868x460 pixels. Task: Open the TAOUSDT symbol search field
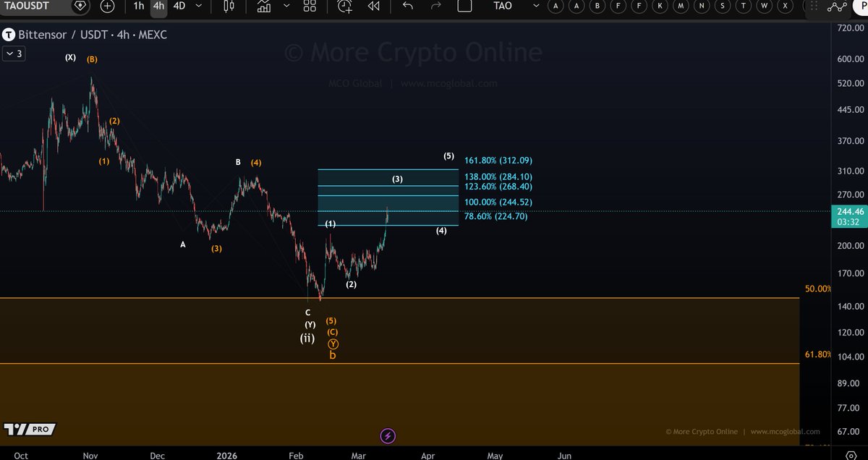tap(25, 6)
